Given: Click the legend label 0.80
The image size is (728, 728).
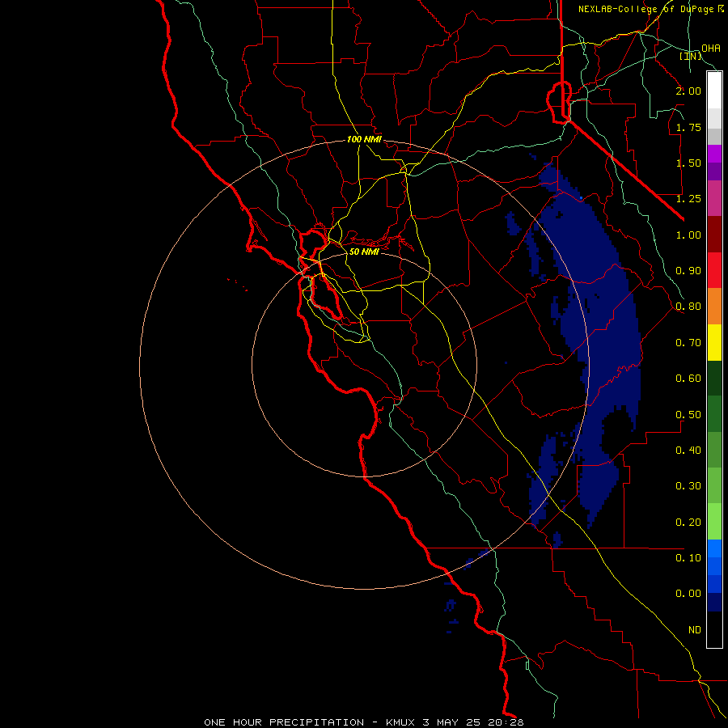Looking at the screenshot, I should 688,307.
